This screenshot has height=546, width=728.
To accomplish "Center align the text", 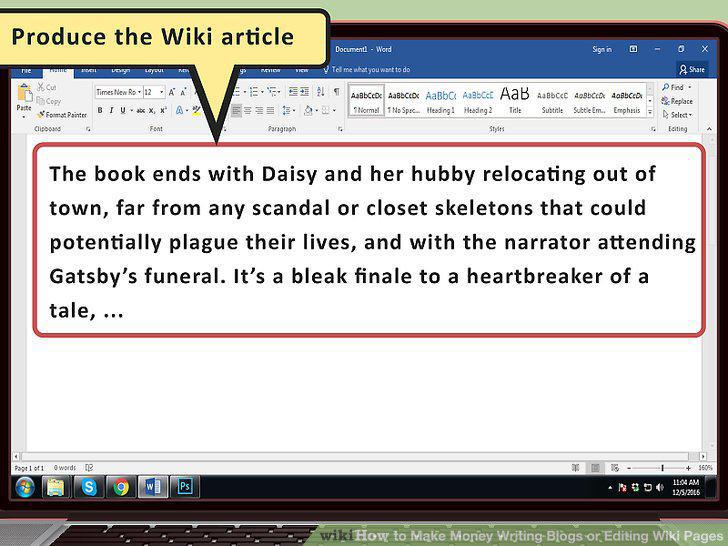I will 247,110.
